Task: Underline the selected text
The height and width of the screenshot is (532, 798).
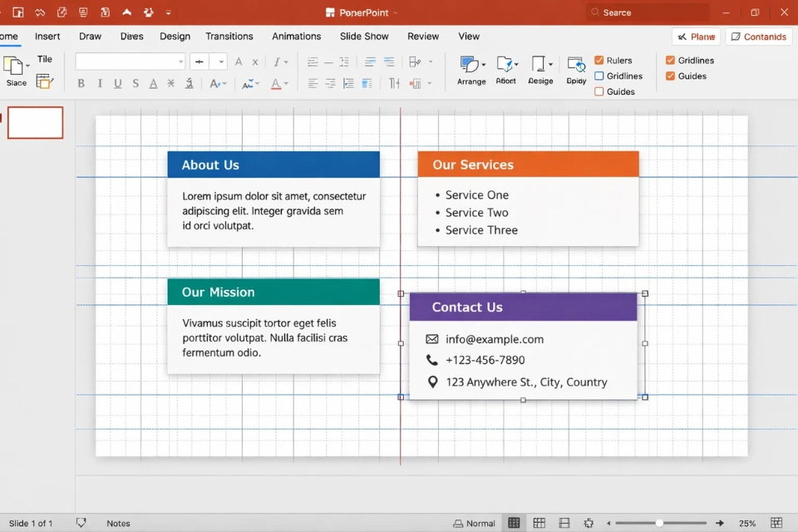Action: (x=117, y=83)
